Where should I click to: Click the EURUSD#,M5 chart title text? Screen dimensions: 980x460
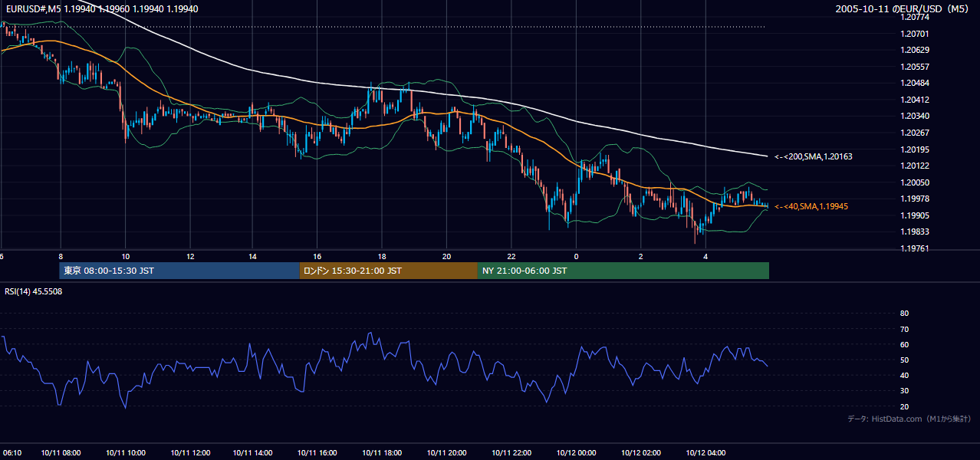point(101,9)
